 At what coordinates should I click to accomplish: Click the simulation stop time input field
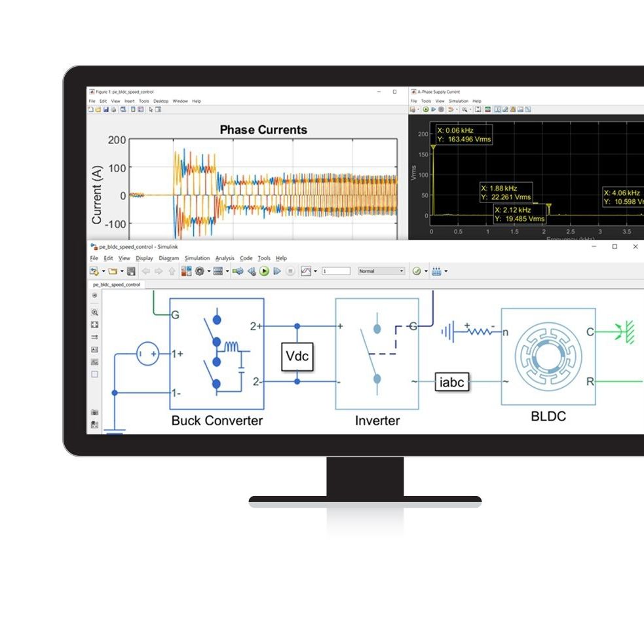point(337,271)
